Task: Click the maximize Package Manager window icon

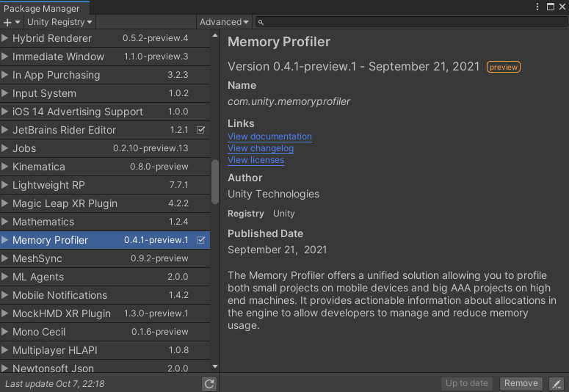Action: [551, 7]
